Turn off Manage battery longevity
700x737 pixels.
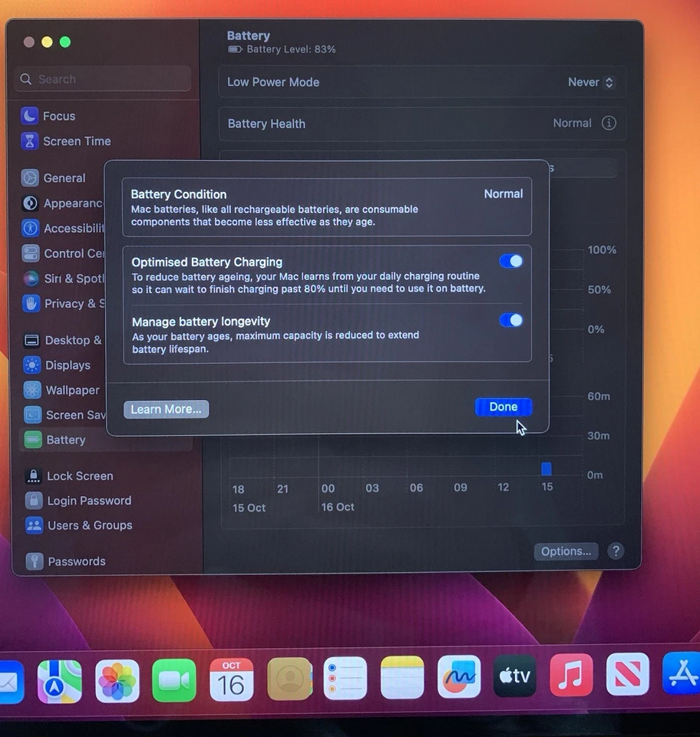click(511, 320)
